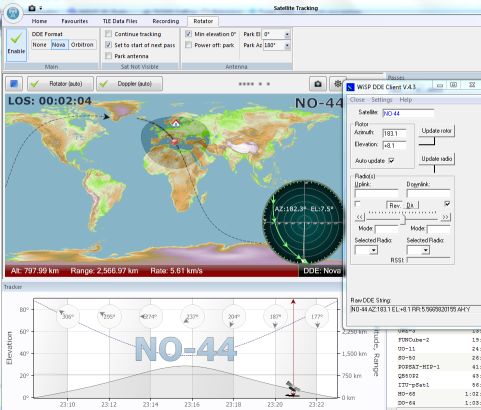The image size is (481, 410).
Task: Click the Satellite name field showing NO 44
Action: pyautogui.click(x=408, y=113)
